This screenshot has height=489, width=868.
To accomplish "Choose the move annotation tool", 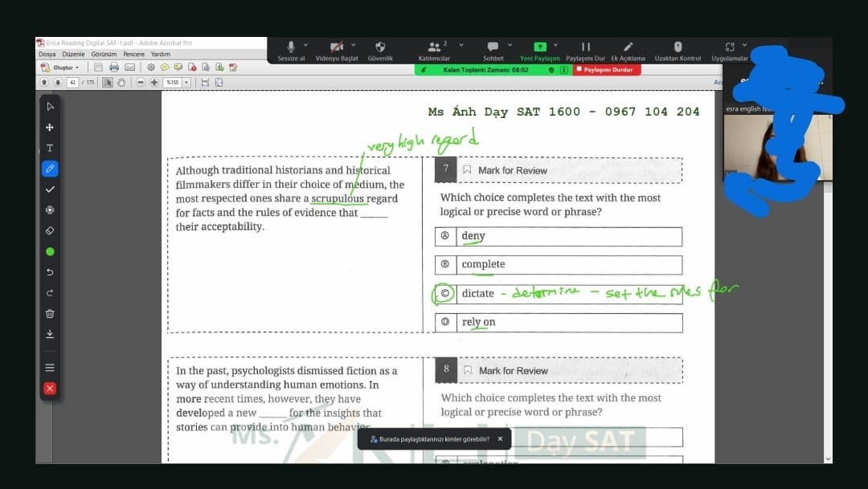I will coord(50,127).
